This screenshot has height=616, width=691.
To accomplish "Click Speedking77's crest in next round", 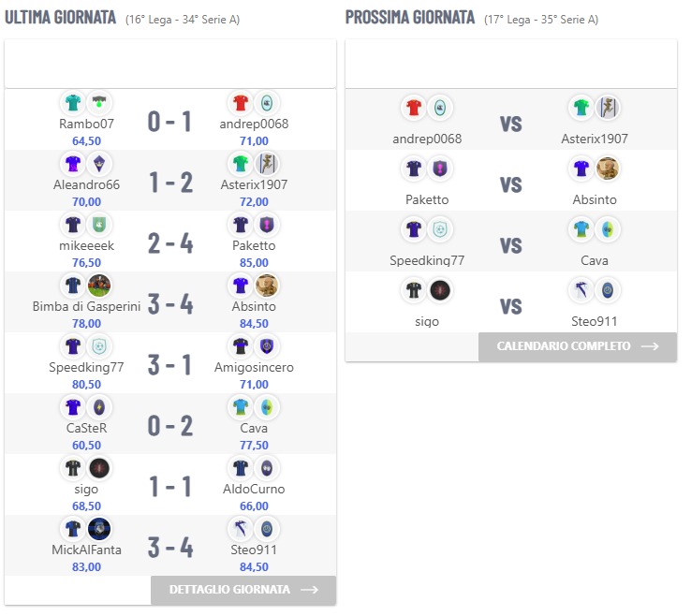I will [x=440, y=229].
